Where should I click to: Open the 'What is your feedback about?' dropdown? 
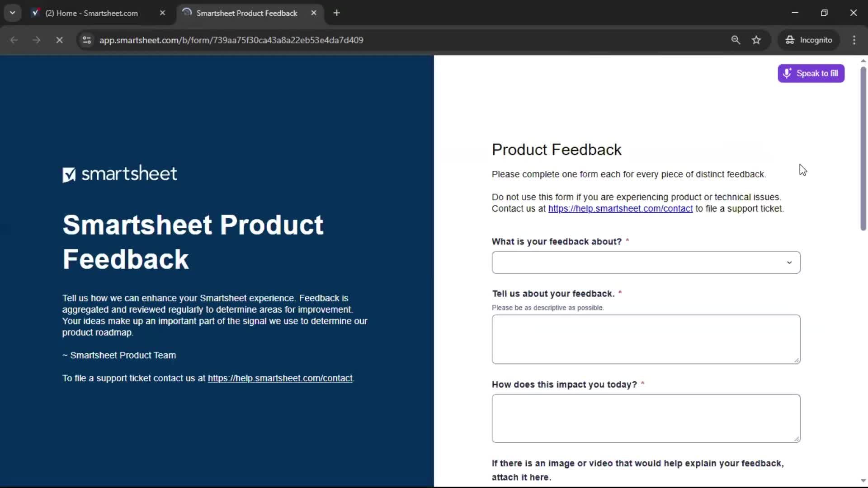click(646, 262)
